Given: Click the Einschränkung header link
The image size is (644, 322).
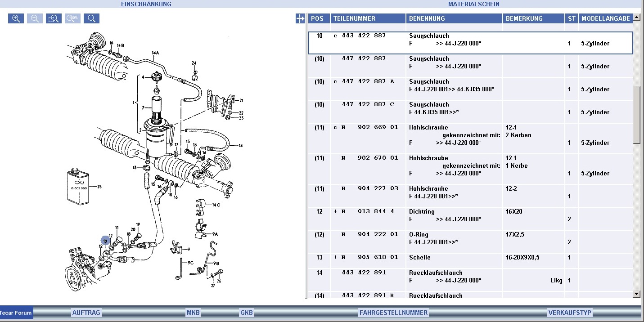Looking at the screenshot, I should click(146, 4).
